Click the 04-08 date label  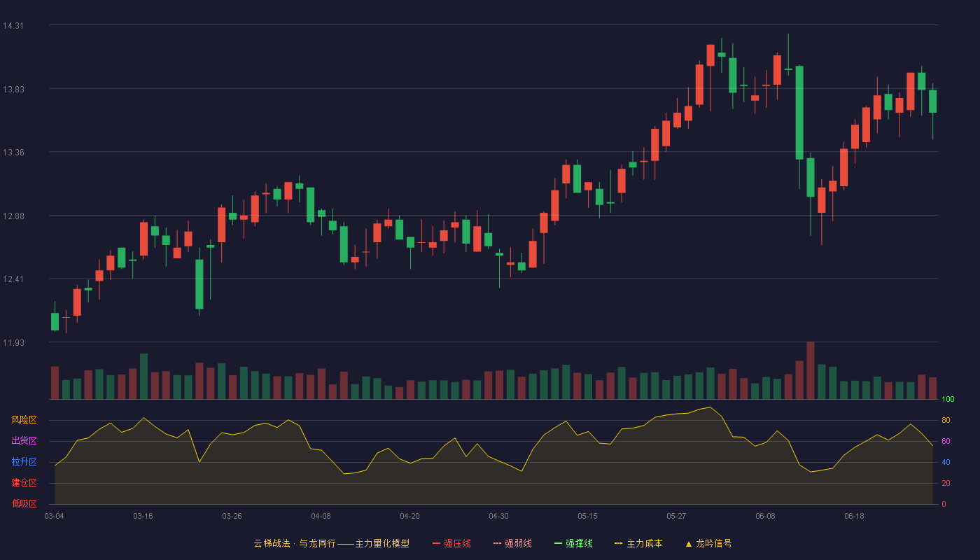point(321,516)
